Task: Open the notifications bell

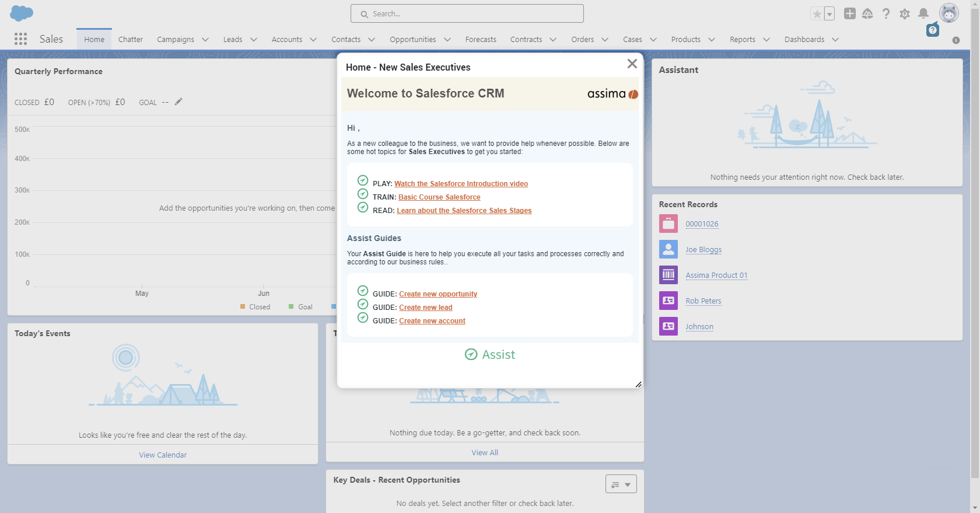Action: (923, 13)
